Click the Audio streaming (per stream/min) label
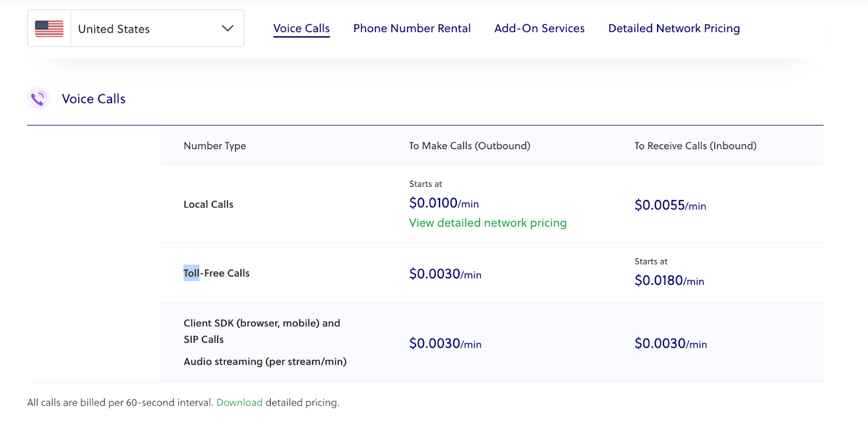Screen dimensions: 868x446 point(265,362)
